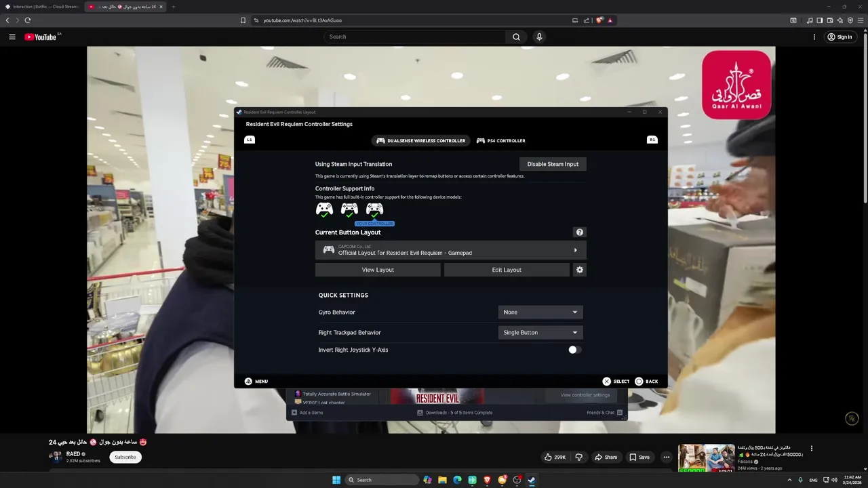
Task: Show hidden system tray icons
Action: click(790, 480)
